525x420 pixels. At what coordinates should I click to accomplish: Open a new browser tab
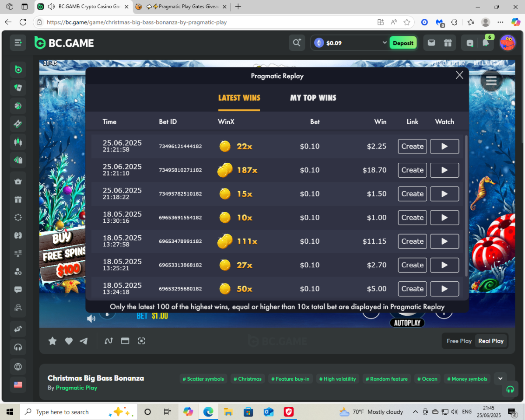click(x=238, y=7)
